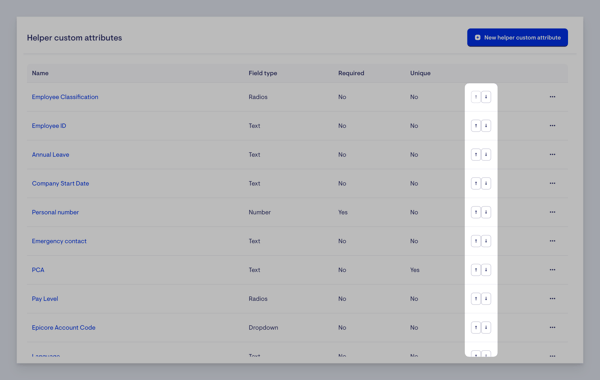600x380 pixels.
Task: Open the Personal number attribute
Action: point(55,212)
